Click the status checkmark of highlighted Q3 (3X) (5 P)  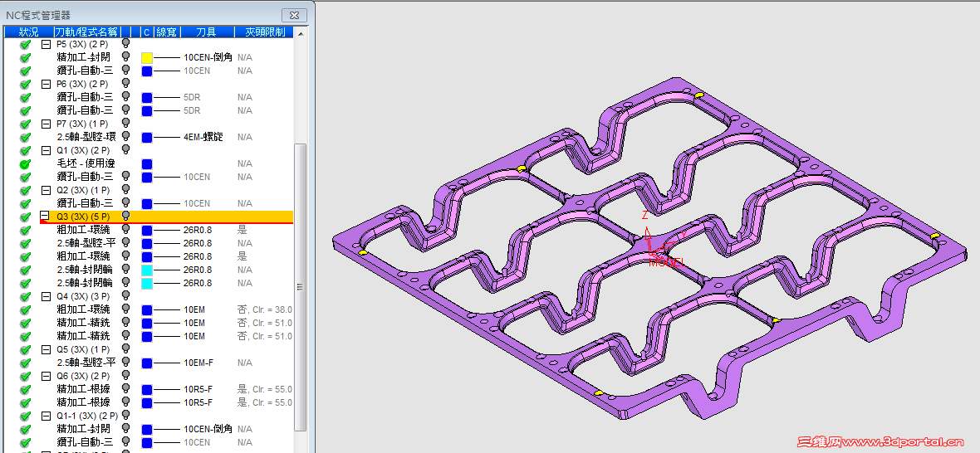point(25,217)
